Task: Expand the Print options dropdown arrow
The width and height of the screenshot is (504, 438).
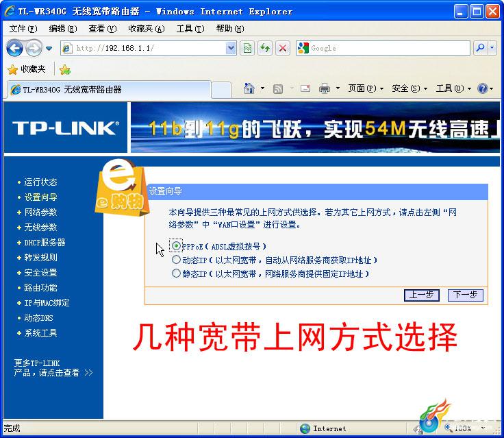Action: coord(338,88)
